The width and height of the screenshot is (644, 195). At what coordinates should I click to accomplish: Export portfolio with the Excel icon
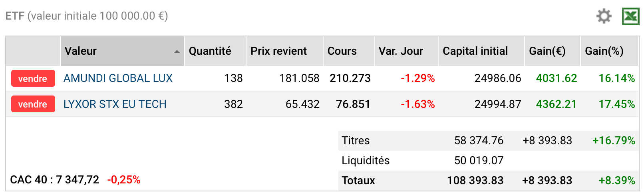click(x=631, y=16)
